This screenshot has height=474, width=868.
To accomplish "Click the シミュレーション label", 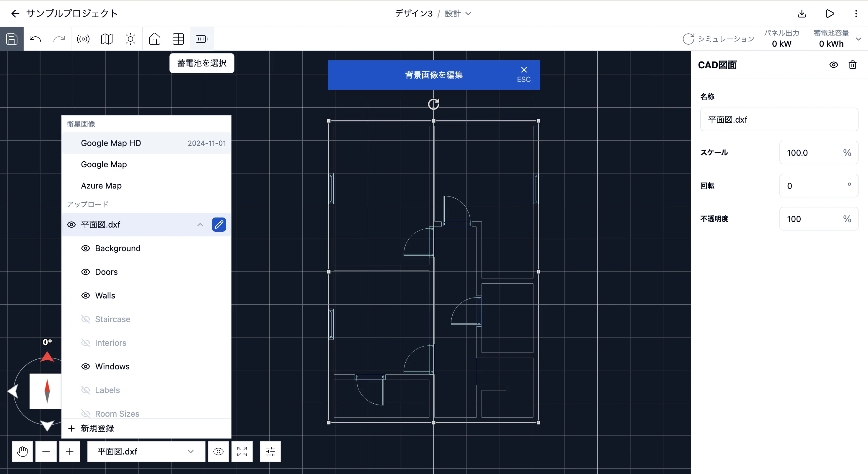I will click(726, 39).
